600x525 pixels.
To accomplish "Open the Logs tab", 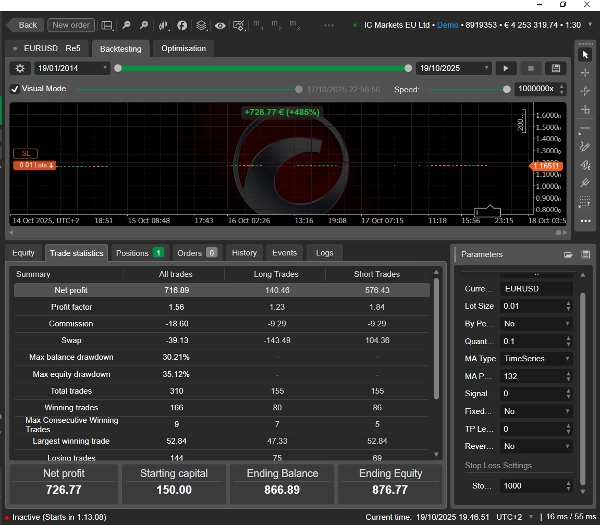I will 324,253.
